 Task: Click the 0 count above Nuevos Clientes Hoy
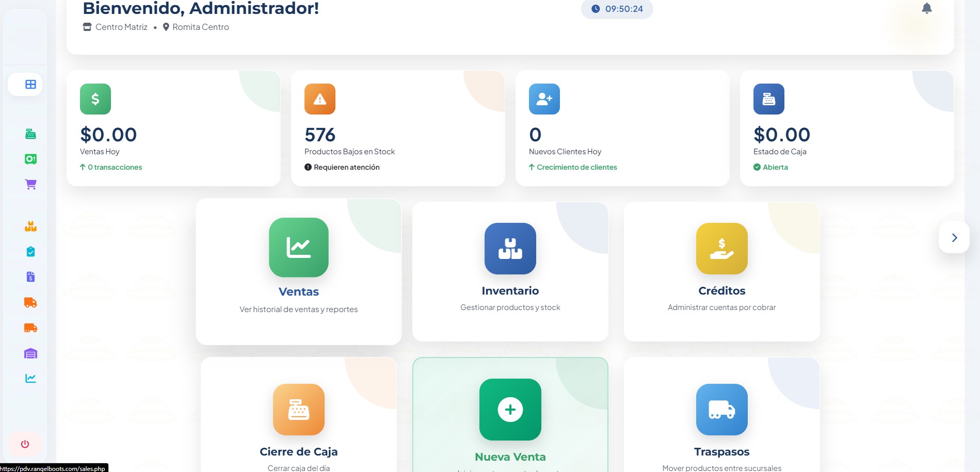(x=535, y=135)
